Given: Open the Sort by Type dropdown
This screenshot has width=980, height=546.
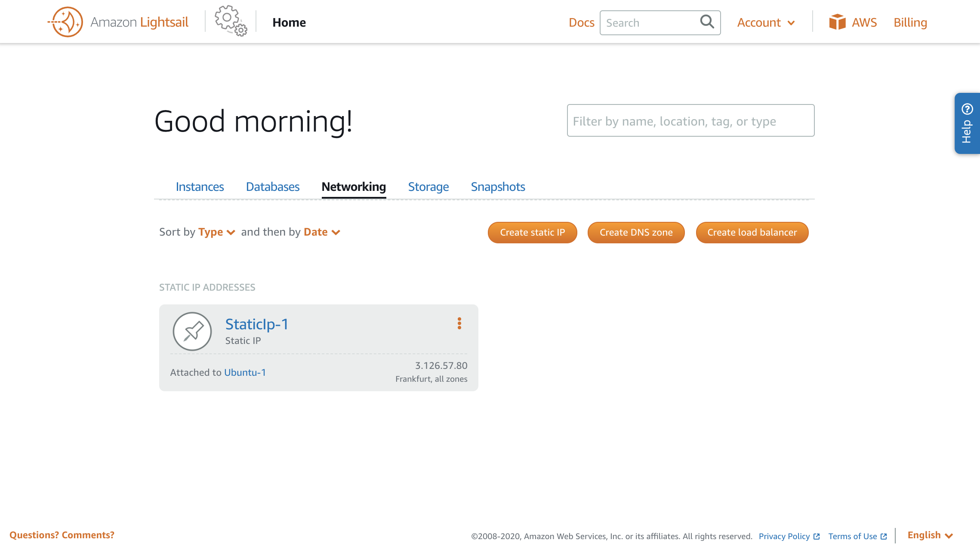Looking at the screenshot, I should pos(217,232).
